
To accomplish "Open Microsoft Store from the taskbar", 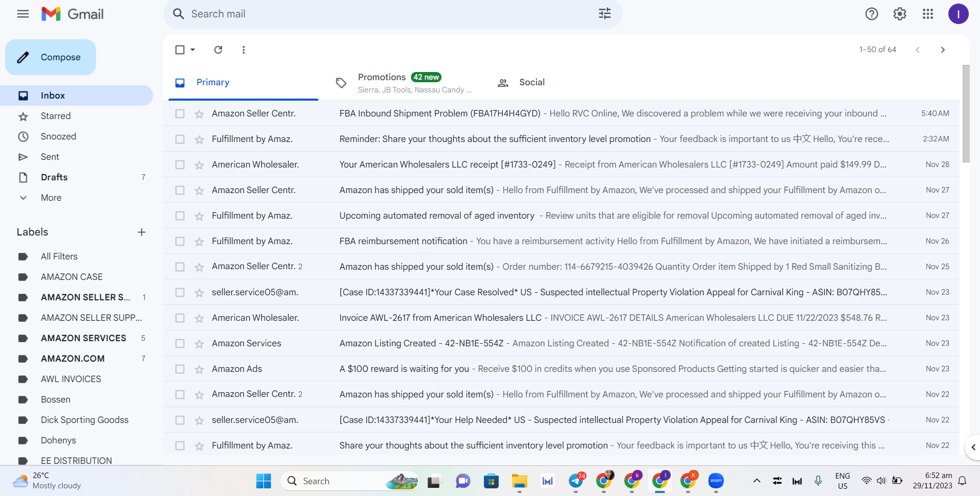I will (x=491, y=481).
